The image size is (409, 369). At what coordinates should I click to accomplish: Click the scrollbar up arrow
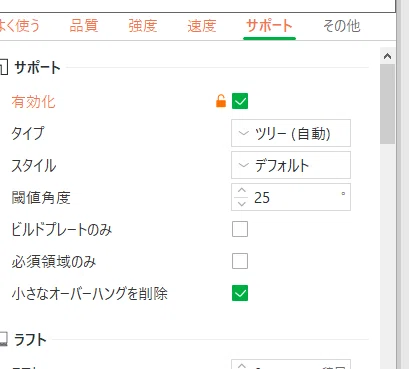(387, 56)
